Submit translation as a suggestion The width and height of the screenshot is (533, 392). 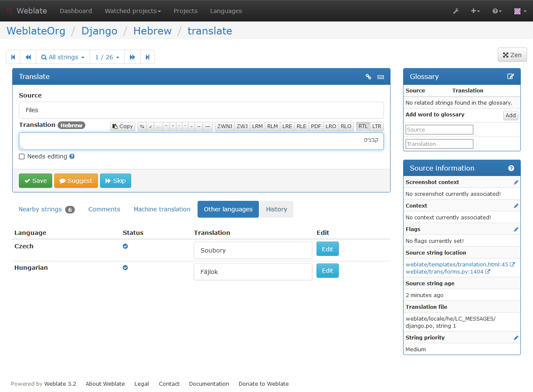76,181
